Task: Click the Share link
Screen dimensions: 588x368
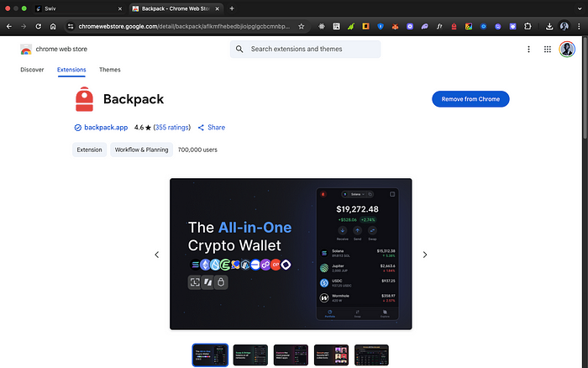Action: (212, 128)
